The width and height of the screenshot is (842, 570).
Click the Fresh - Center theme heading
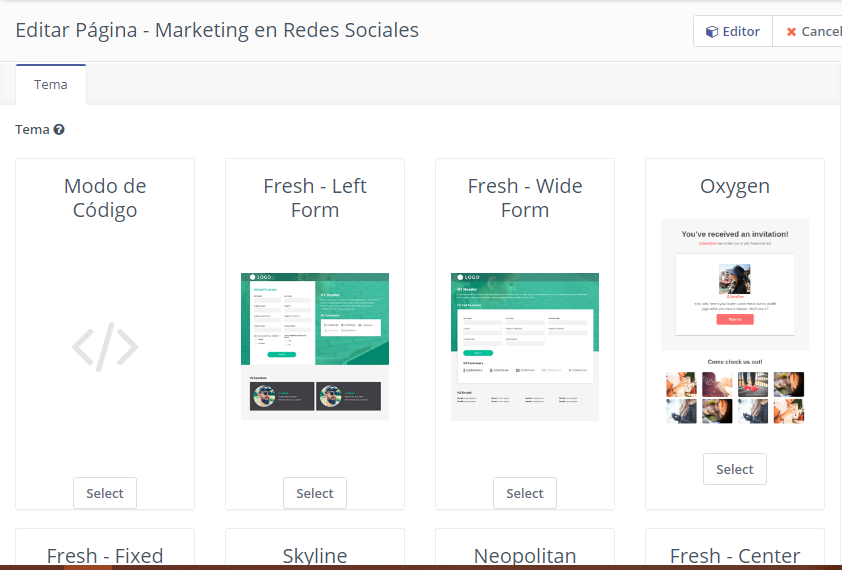click(x=735, y=556)
